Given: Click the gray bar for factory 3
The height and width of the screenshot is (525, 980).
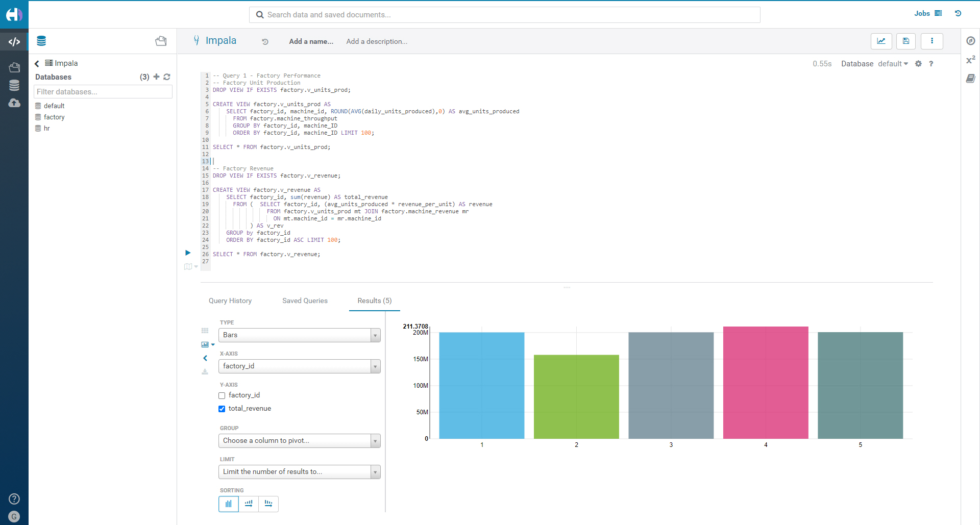Looking at the screenshot, I should point(671,386).
